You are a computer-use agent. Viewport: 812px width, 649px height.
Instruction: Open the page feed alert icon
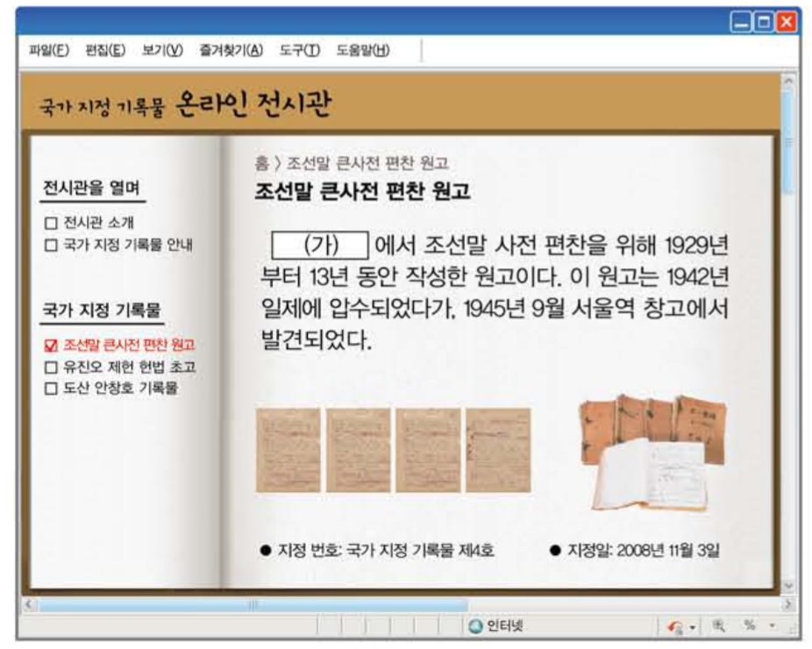coord(671,625)
